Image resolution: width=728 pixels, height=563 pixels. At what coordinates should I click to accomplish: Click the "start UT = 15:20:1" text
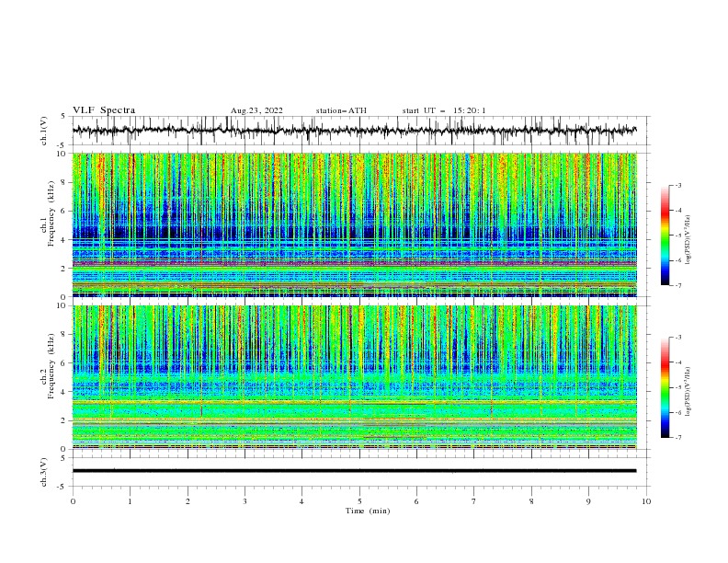443,110
